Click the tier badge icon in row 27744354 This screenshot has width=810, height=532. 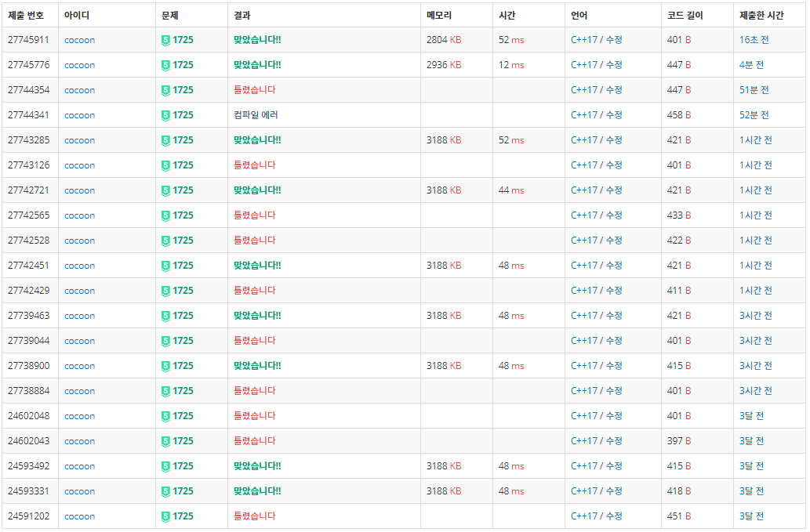pyautogui.click(x=165, y=90)
